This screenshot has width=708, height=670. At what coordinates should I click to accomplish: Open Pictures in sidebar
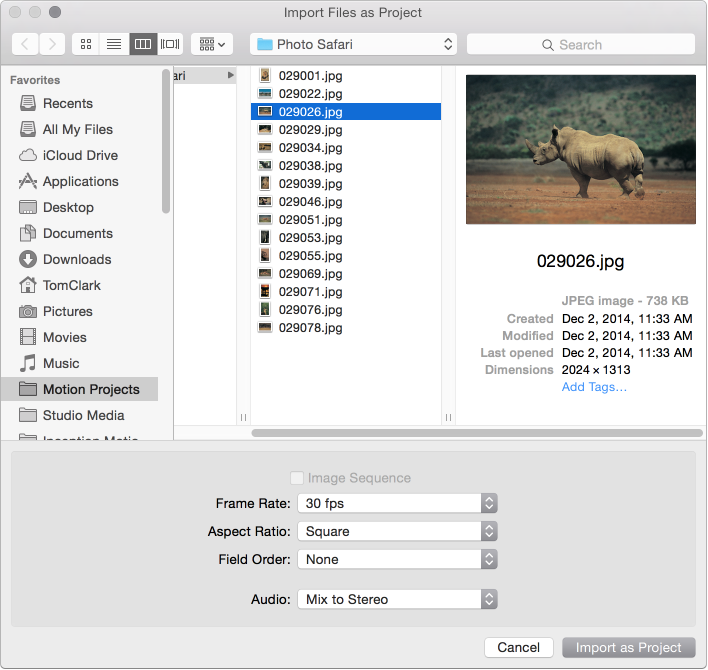[79, 311]
